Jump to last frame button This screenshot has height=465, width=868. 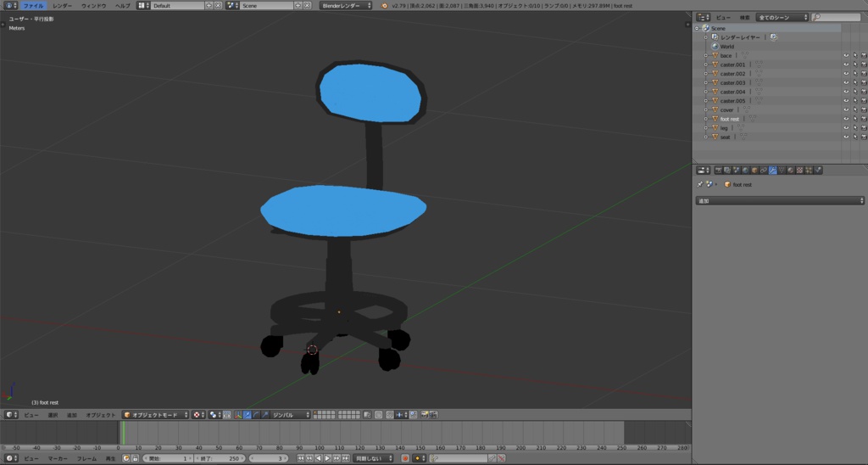point(346,458)
